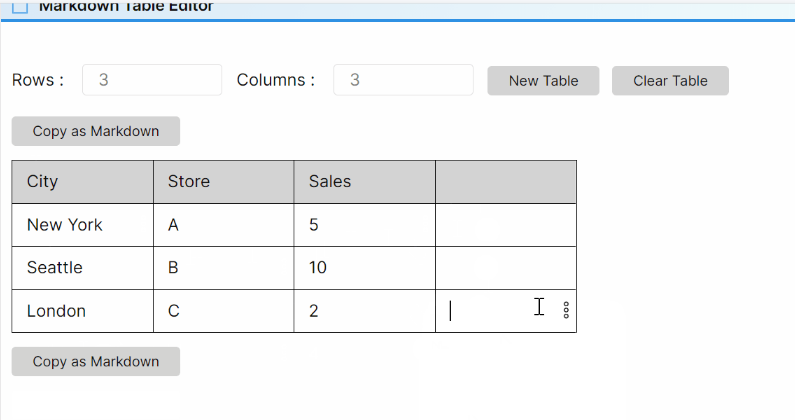
Task: Edit the London cell
Action: [x=82, y=311]
